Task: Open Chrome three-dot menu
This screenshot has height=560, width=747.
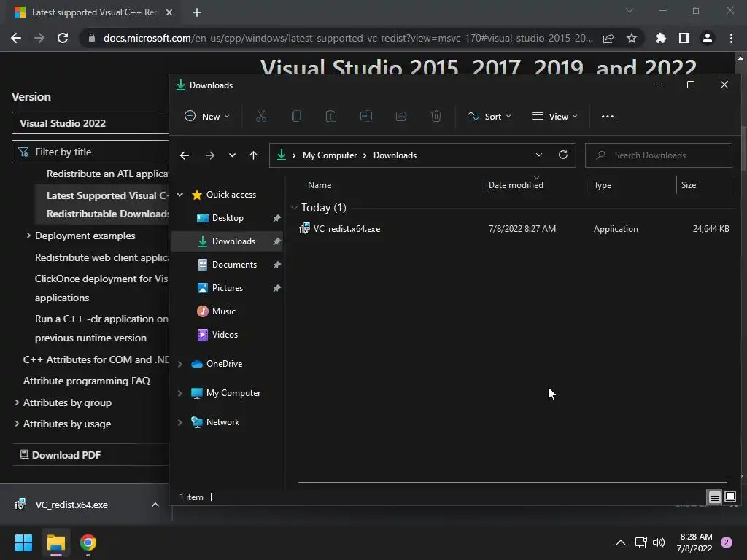Action: tap(731, 38)
